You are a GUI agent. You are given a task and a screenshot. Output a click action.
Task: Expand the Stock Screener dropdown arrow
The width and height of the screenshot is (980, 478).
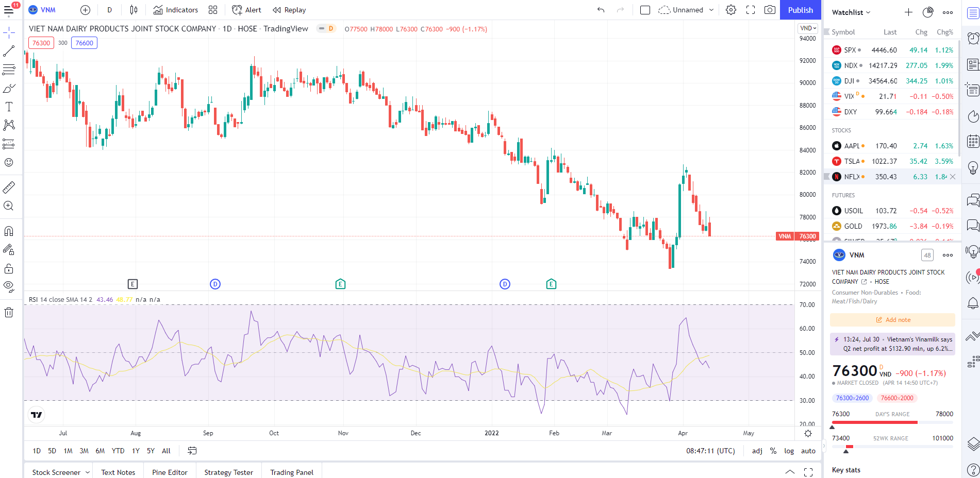(x=88, y=472)
